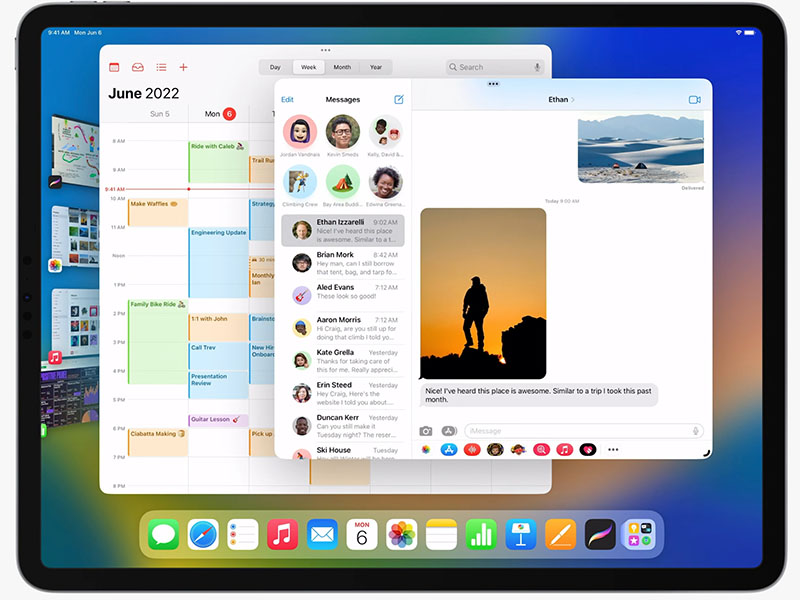Show the calendars list icon in Calendar toolbar

tap(160, 67)
